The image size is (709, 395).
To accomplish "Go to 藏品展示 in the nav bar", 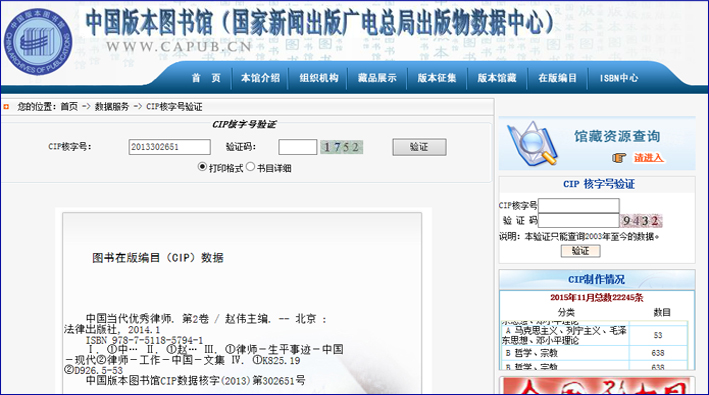I will 377,78.
